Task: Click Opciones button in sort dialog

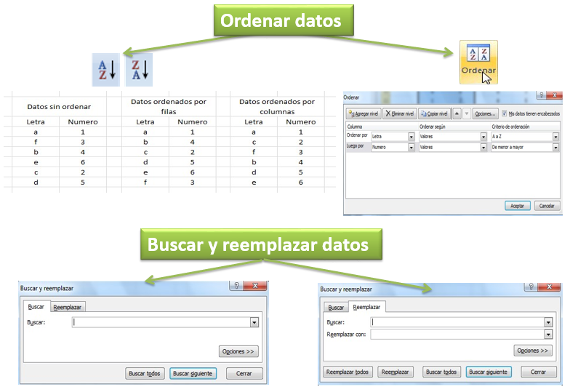Action: click(485, 113)
